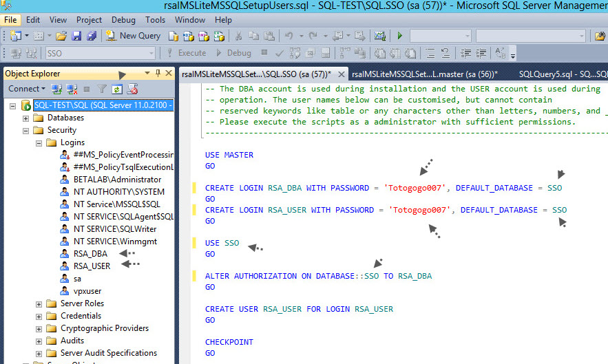Click the Save All icon
This screenshot has width=608, height=364.
tap(92, 36)
